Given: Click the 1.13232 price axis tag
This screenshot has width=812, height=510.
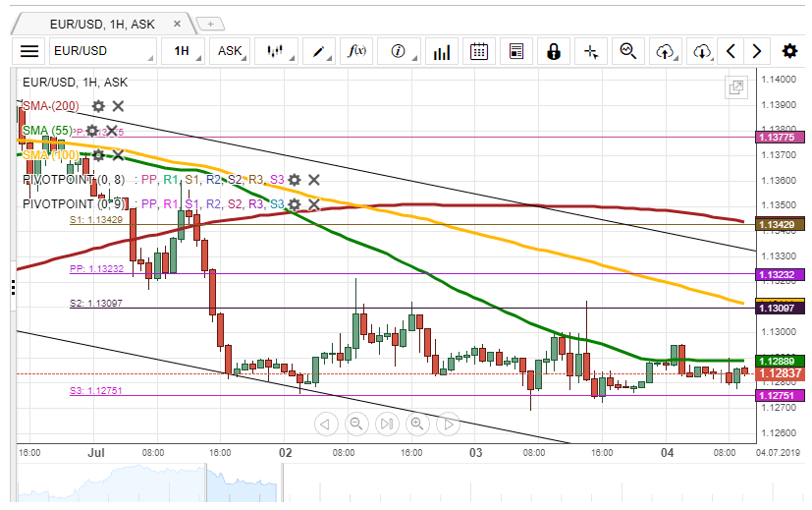Looking at the screenshot, I should [781, 275].
